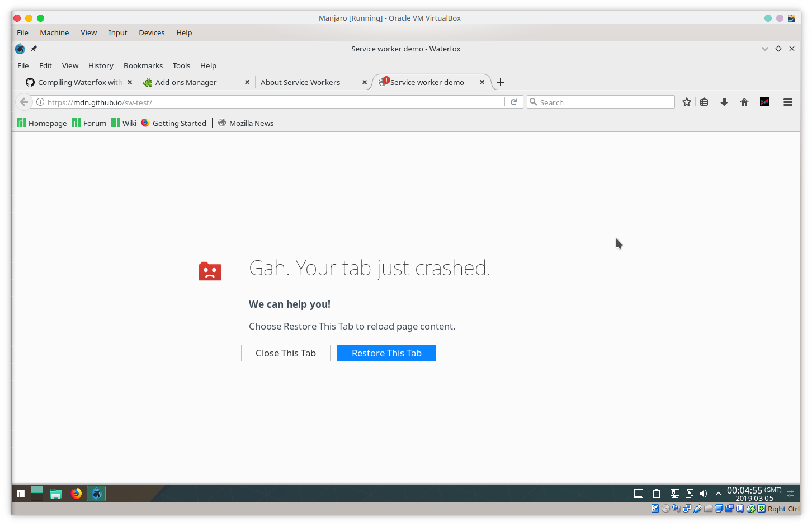
Task: Close the Service worker demo tab
Action: coord(482,82)
